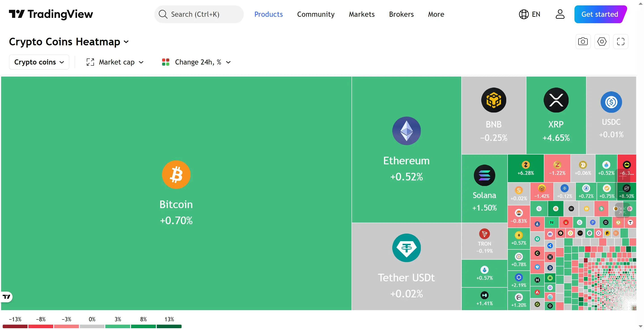The height and width of the screenshot is (330, 644).
Task: Click the magnifying glass search icon
Action: [x=163, y=14]
